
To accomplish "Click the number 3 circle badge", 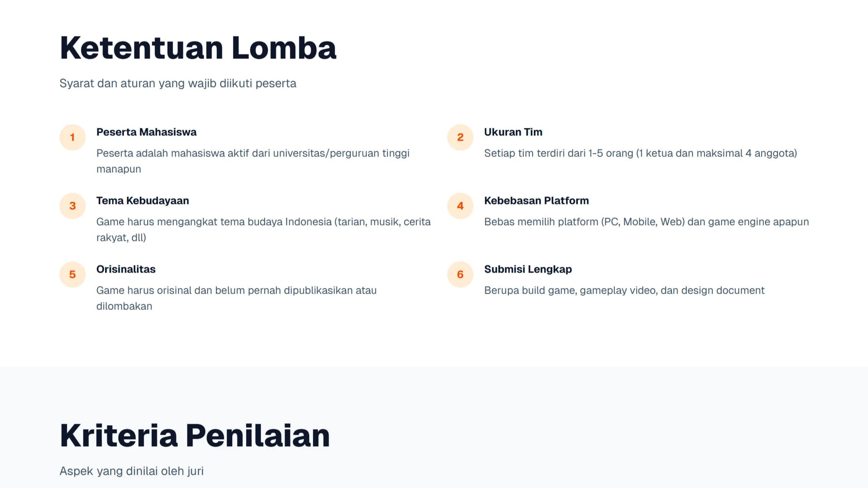I will [73, 206].
